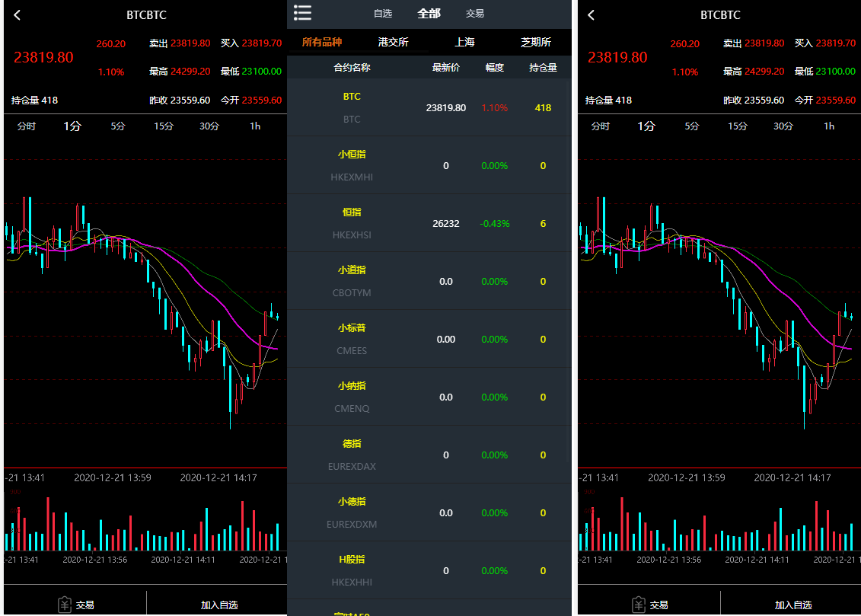The width and height of the screenshot is (861, 616).
Task: Open the BTC contract row
Action: [429, 107]
